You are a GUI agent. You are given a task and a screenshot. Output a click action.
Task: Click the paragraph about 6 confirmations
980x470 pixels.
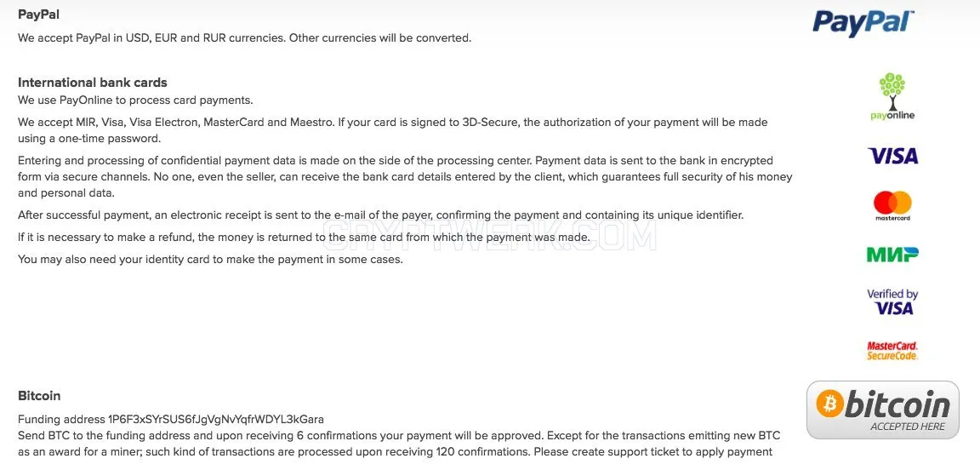(x=399, y=443)
